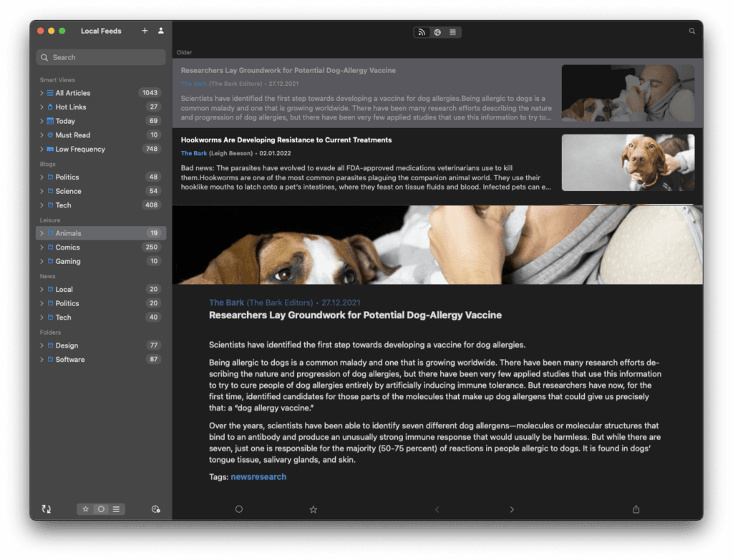Open the sidebar theme settings icon
This screenshot has width=733, height=560.
click(156, 509)
